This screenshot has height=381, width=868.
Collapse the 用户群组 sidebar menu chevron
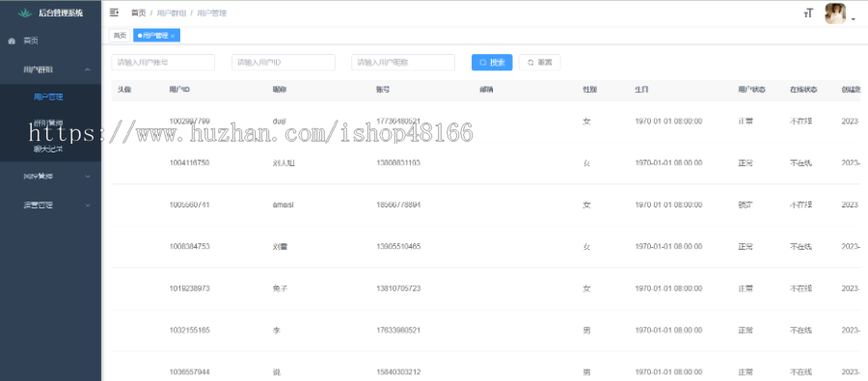[x=88, y=69]
